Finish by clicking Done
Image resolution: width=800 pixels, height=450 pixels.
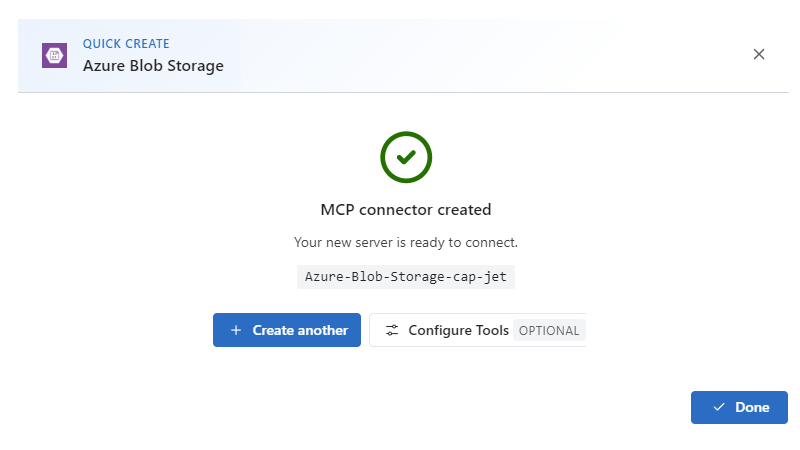(x=739, y=407)
